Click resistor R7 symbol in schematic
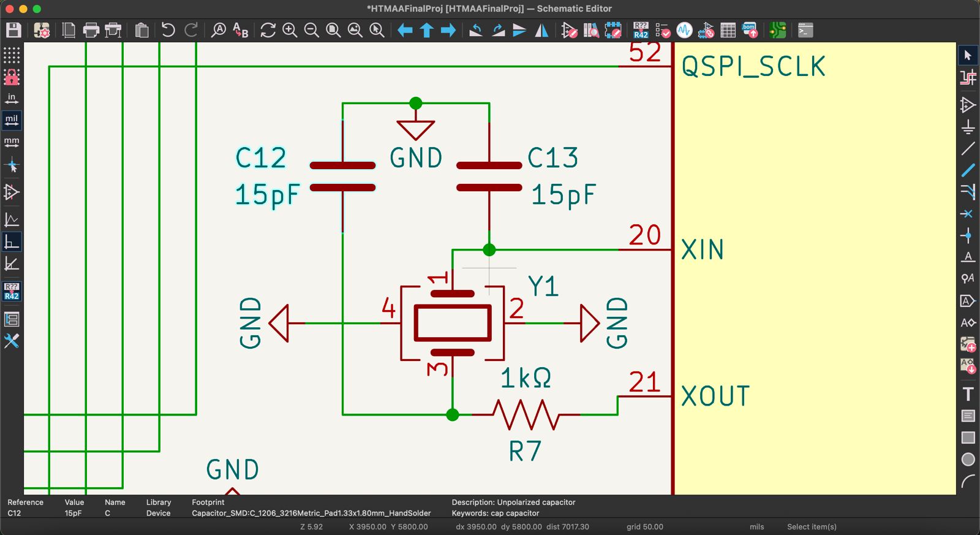 [526, 415]
